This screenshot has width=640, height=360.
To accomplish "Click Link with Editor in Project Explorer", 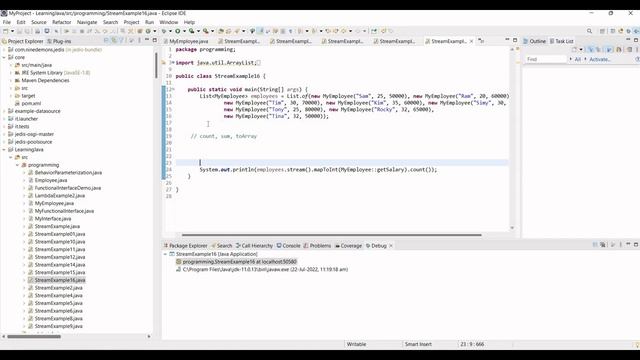I will [114, 40].
